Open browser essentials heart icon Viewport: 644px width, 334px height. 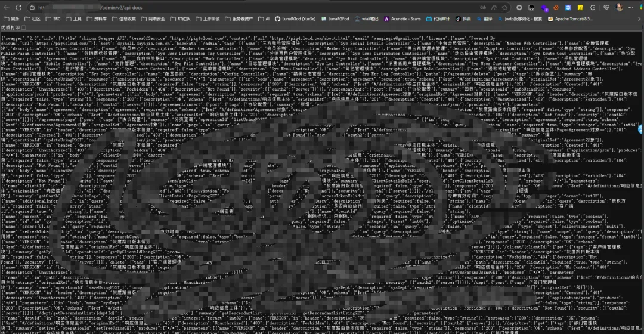[x=606, y=7]
